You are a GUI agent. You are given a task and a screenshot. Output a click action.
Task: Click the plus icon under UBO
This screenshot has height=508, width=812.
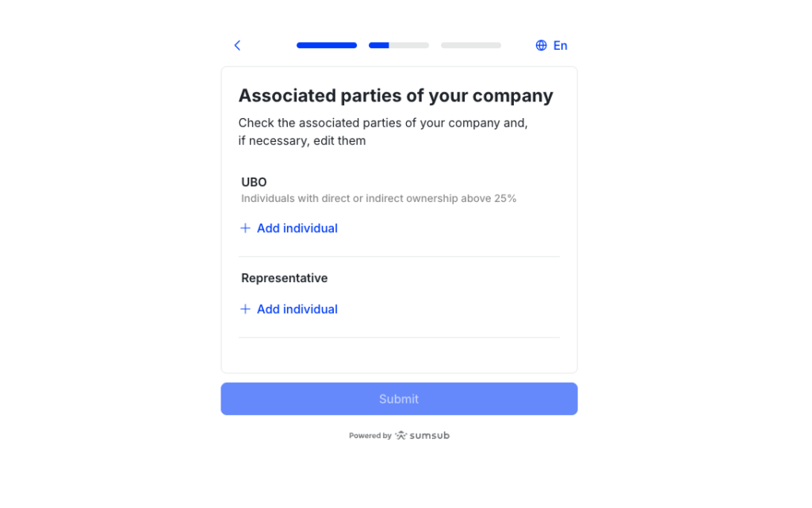click(245, 228)
